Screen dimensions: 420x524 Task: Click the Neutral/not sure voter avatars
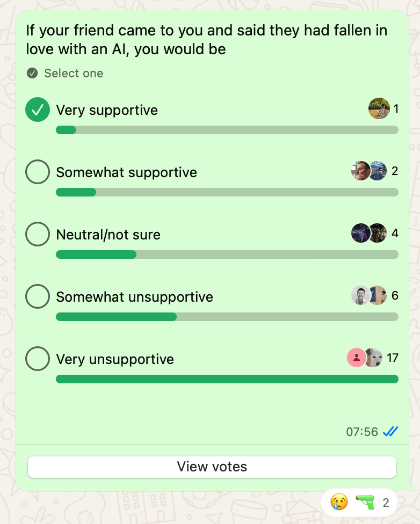[369, 234]
